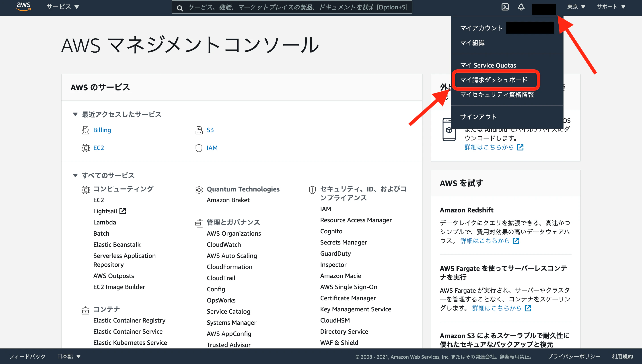Open GuardDuty in the security list

(x=335, y=253)
